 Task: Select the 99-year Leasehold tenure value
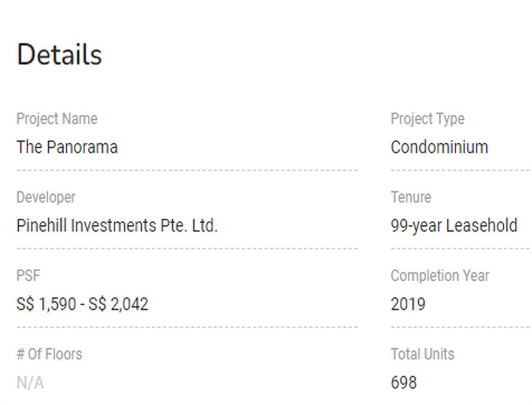click(454, 226)
